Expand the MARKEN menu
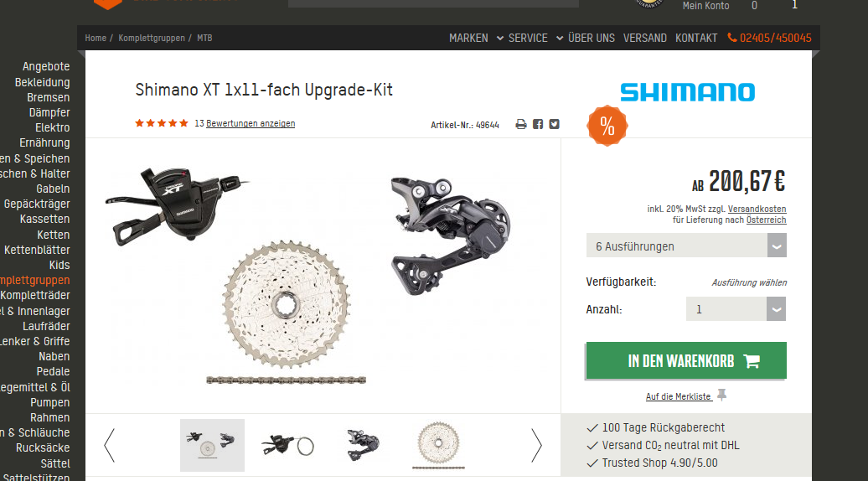The width and height of the screenshot is (868, 481). point(476,39)
